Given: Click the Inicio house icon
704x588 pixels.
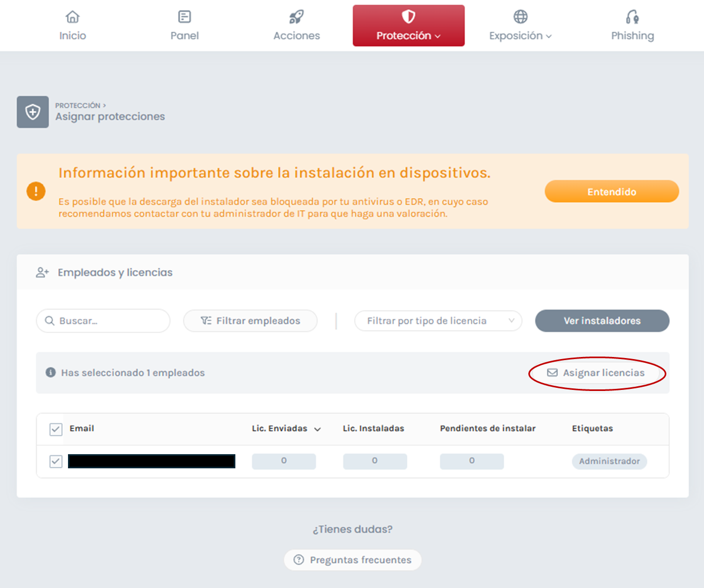Looking at the screenshot, I should coord(72,17).
